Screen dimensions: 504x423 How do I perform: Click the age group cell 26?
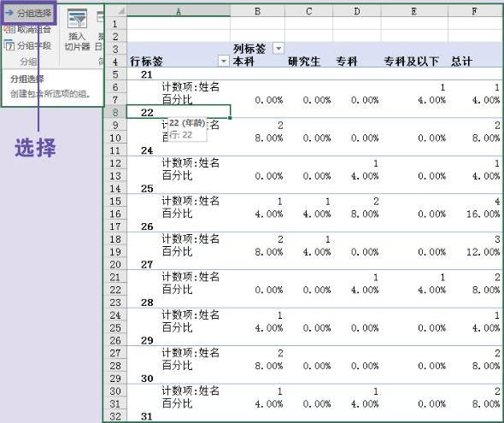click(x=147, y=226)
